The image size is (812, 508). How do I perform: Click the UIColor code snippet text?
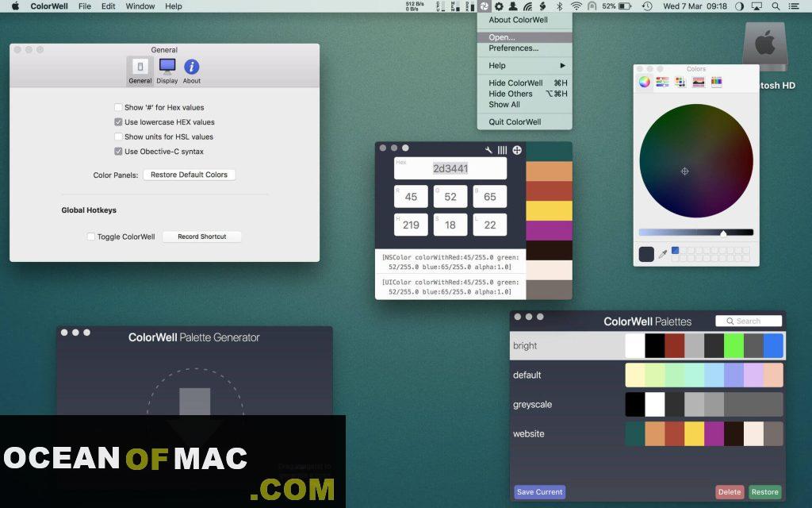pyautogui.click(x=450, y=287)
